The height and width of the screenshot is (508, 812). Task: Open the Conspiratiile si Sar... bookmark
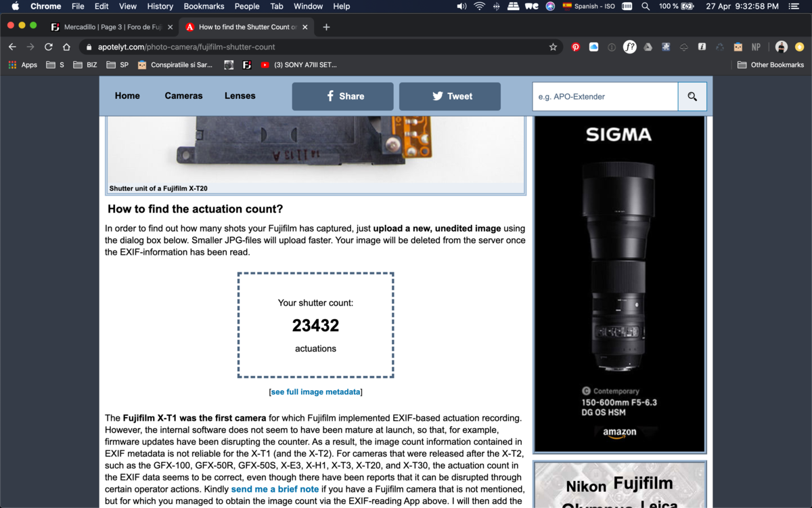click(175, 65)
